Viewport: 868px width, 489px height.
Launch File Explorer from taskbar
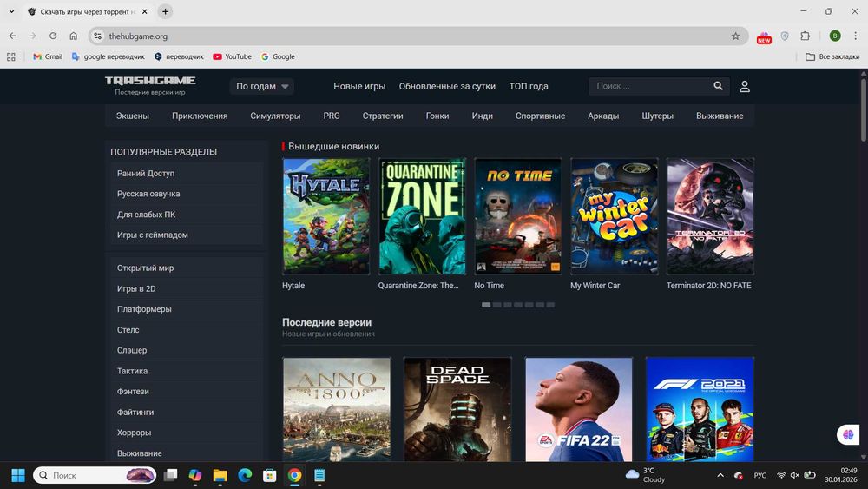pos(220,475)
